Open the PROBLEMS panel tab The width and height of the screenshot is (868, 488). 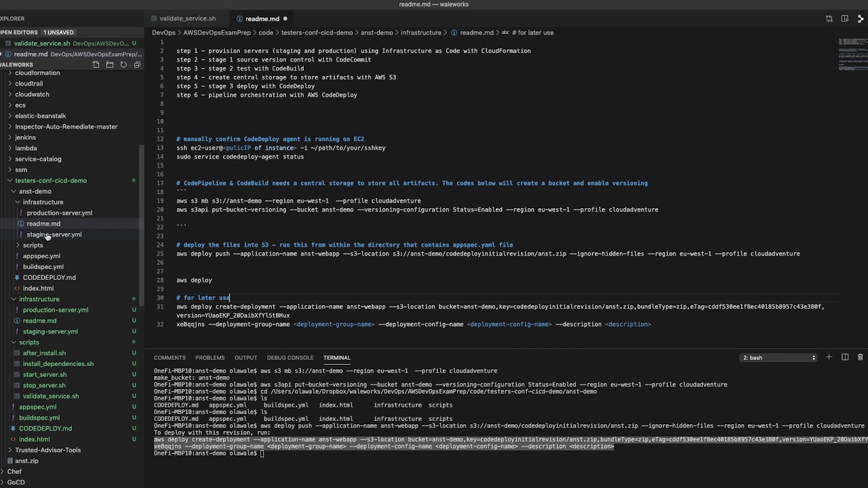(210, 357)
